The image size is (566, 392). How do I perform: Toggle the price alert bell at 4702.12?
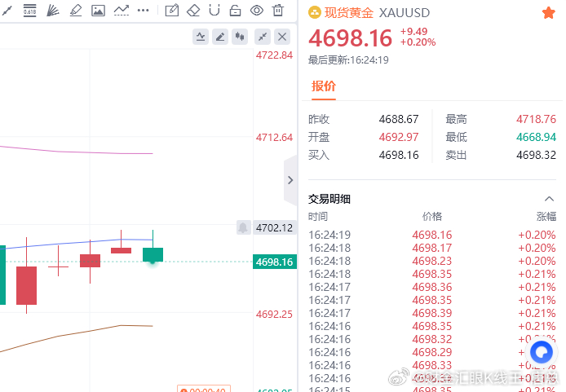pyautogui.click(x=243, y=227)
